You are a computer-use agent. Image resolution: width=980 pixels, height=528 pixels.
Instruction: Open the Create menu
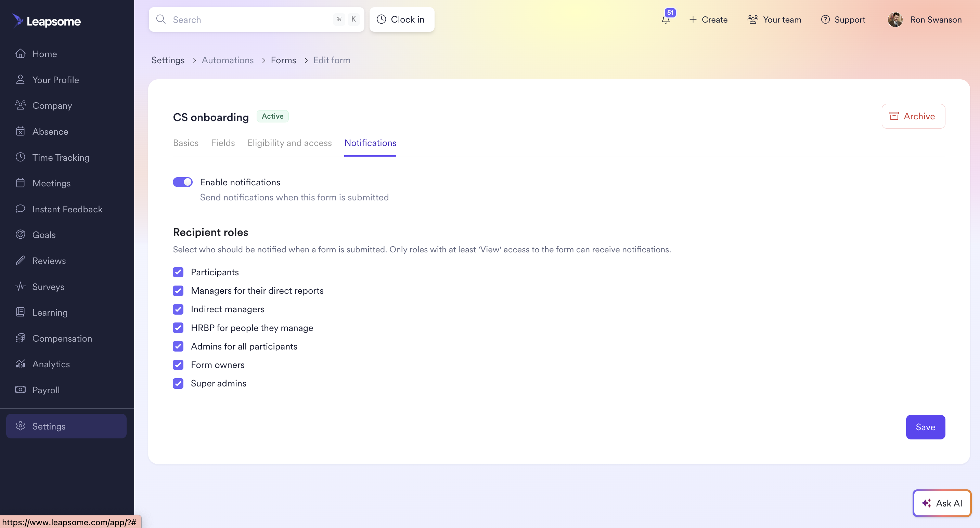pos(708,20)
